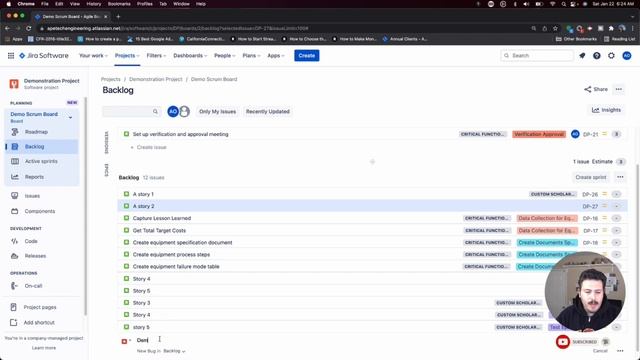This screenshot has height=360, width=640.
Task: Open the help question mark icon
Action: tap(597, 56)
